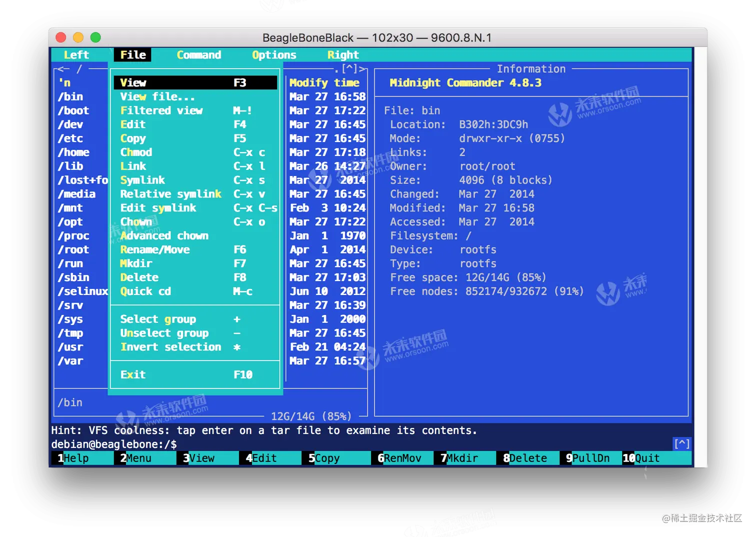Sort by 'n name column header
The image size is (756, 537).
[x=64, y=82]
